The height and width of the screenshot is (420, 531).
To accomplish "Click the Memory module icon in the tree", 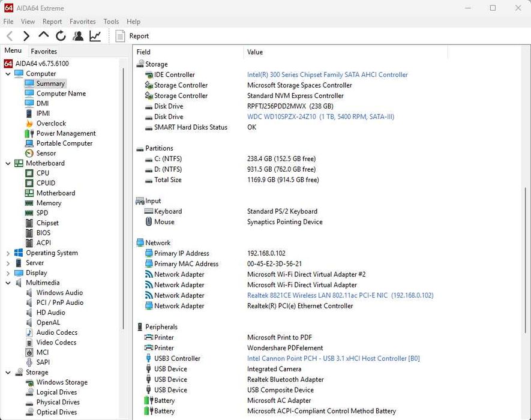I will pyautogui.click(x=29, y=203).
